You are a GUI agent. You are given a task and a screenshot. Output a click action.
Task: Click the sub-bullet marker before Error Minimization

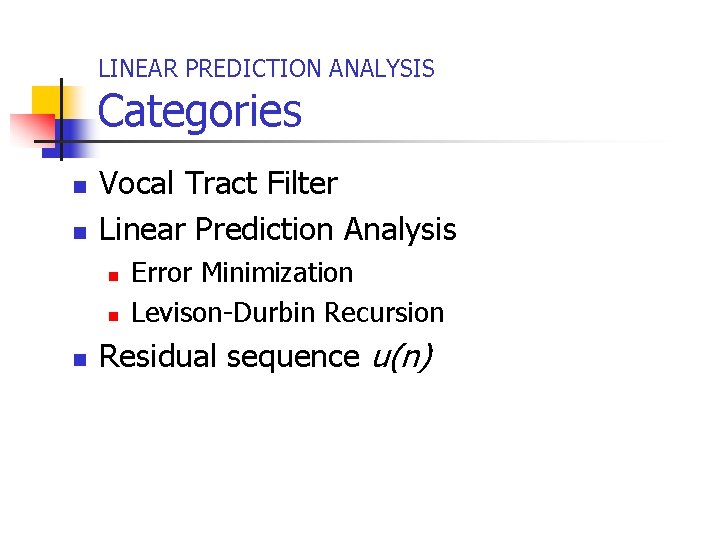pyautogui.click(x=113, y=275)
